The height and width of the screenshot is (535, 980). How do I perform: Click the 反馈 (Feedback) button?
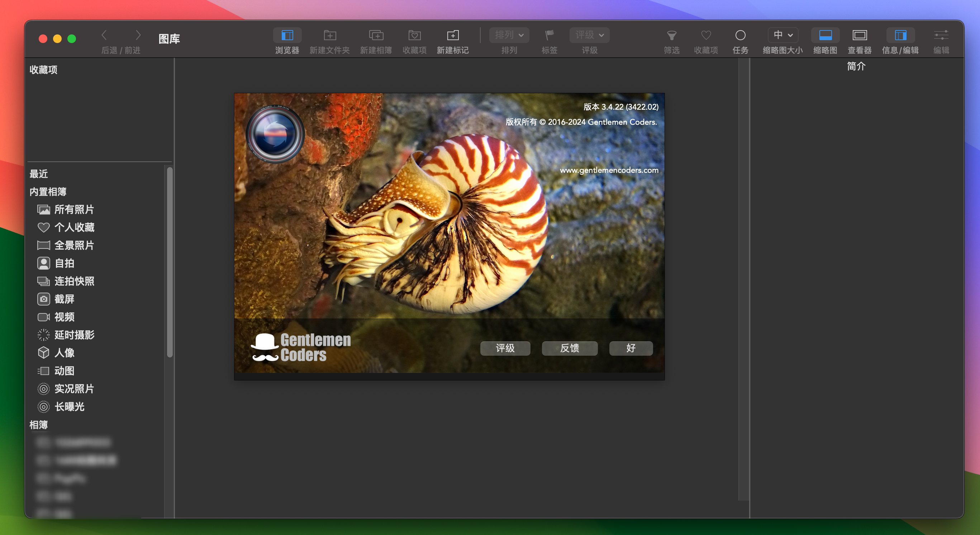pos(569,348)
